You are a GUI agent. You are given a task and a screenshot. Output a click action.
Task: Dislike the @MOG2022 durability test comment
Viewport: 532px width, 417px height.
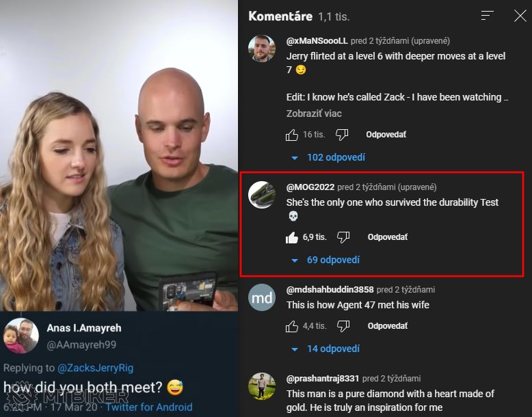[343, 237]
